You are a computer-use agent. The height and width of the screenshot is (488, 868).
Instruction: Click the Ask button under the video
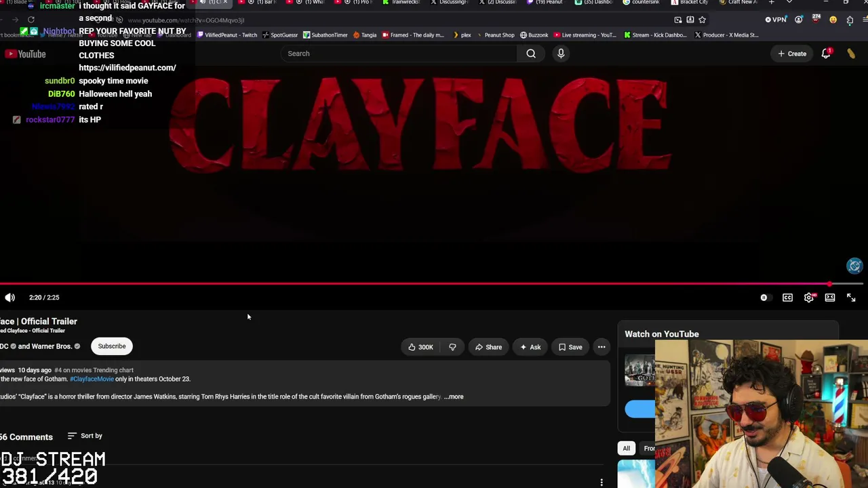(530, 347)
